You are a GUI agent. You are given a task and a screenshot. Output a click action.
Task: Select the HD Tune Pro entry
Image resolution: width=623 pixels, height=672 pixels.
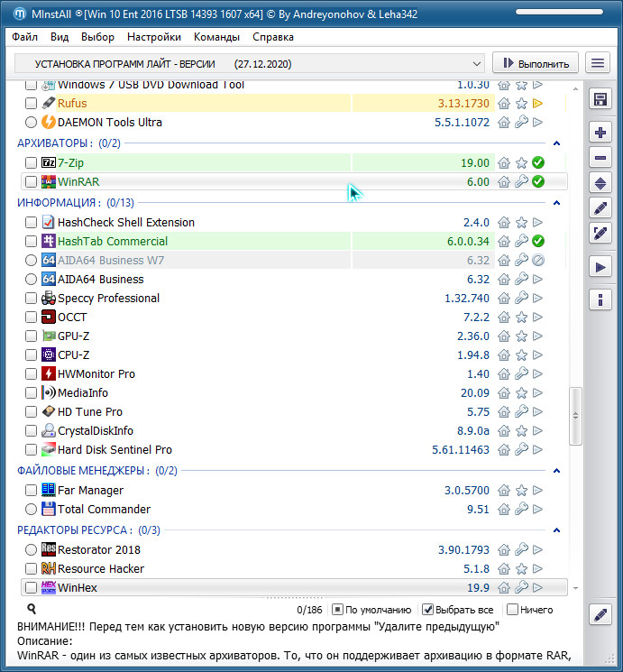(90, 412)
